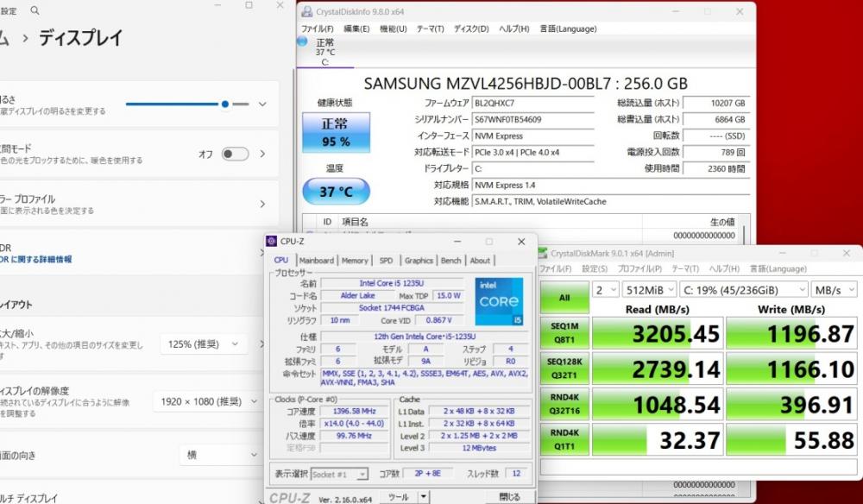Click the power-on hours 2360 時間 value
Screen dimensions: 863x504
tap(715, 169)
